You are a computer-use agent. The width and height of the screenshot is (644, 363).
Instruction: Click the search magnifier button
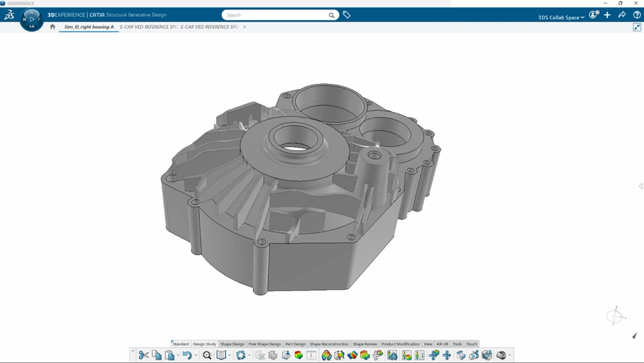point(331,15)
